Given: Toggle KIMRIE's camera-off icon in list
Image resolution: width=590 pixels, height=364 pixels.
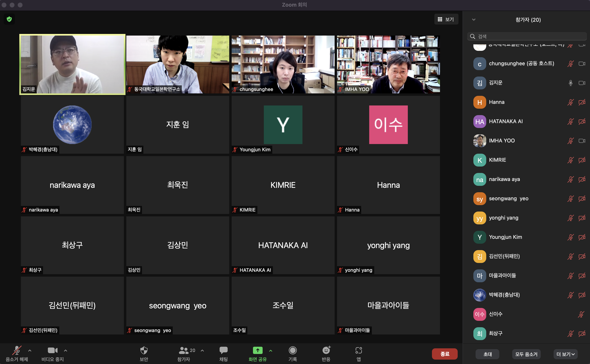Looking at the screenshot, I should pyautogui.click(x=582, y=160).
